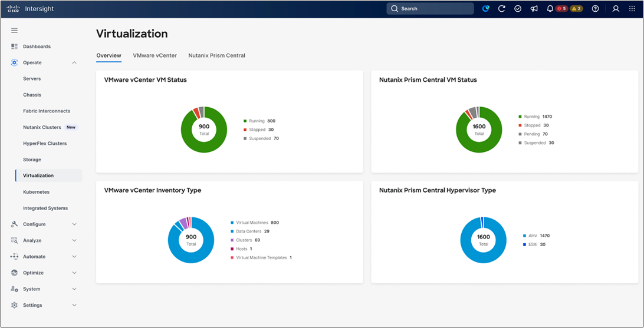This screenshot has height=328, width=644.
Task: Go to Kubernetes in the sidebar
Action: point(36,192)
